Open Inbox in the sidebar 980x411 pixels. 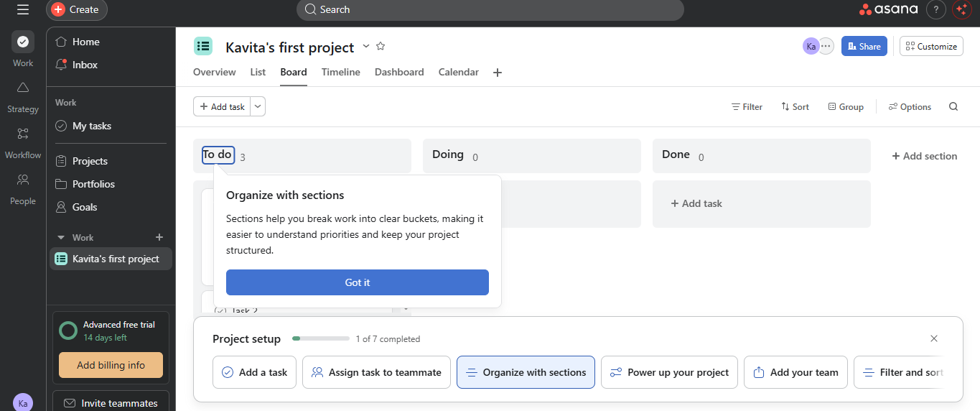111,65
